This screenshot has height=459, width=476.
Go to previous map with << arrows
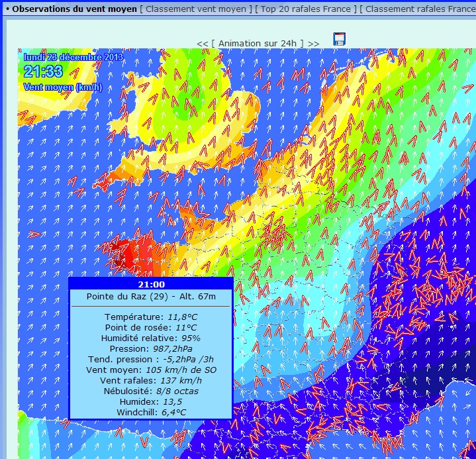(x=202, y=43)
